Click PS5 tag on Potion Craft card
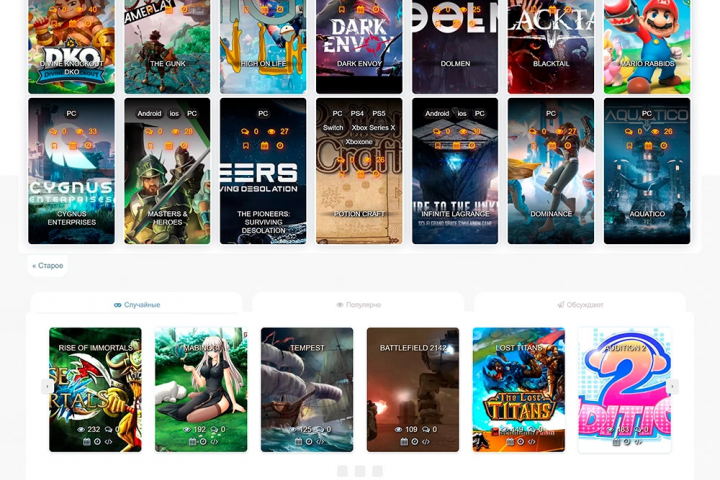Image resolution: width=720 pixels, height=480 pixels. pos(379,113)
